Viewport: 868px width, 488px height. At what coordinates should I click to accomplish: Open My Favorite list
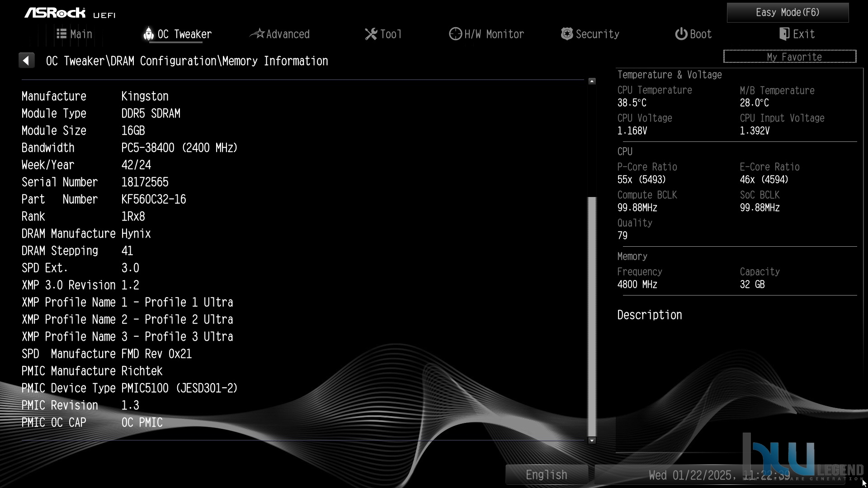[x=790, y=56]
